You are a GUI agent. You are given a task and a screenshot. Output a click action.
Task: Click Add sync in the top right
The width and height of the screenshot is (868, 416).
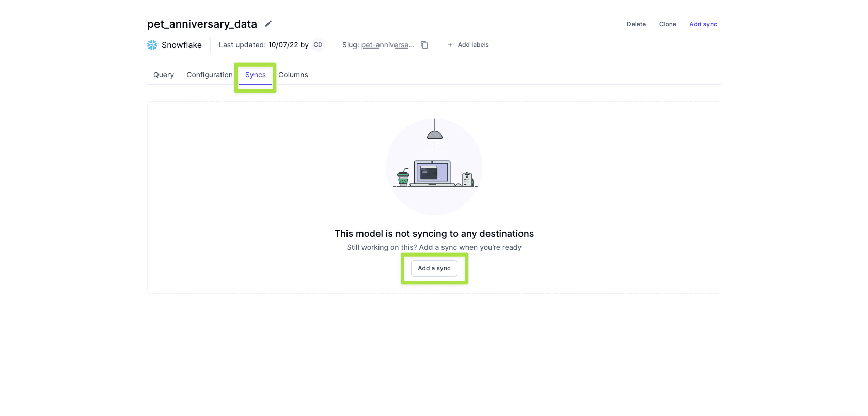point(703,24)
